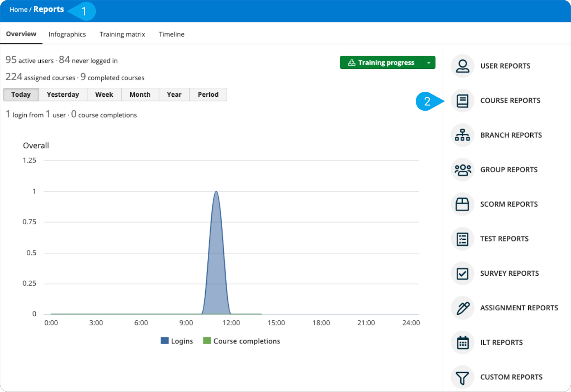Switch chart range to Week
571x392 pixels.
(104, 95)
